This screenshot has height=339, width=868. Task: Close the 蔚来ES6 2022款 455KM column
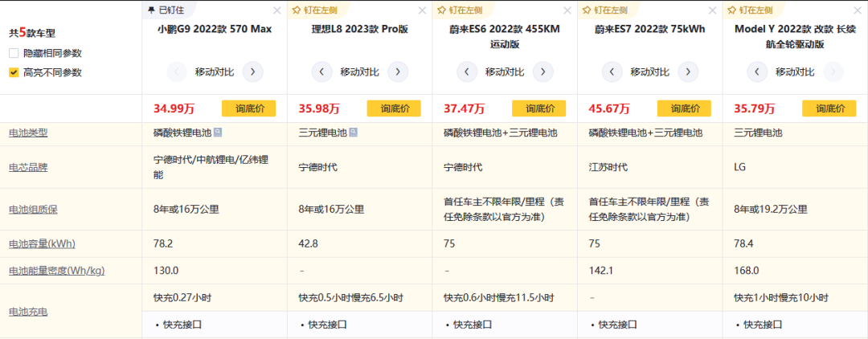(x=567, y=10)
